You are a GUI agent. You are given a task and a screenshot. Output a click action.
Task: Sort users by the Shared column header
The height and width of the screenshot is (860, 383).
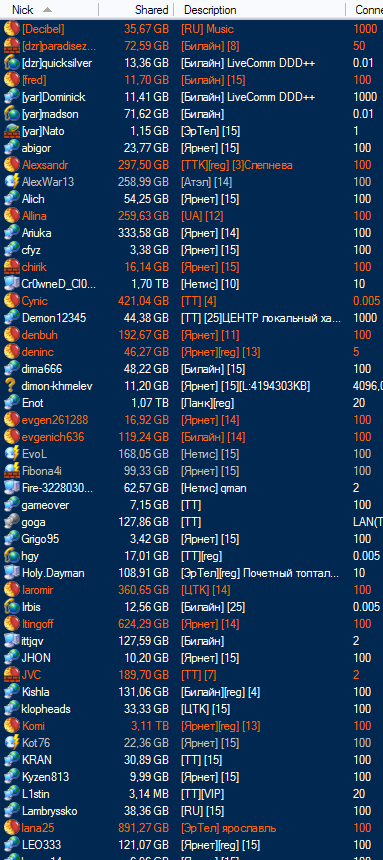[136, 9]
